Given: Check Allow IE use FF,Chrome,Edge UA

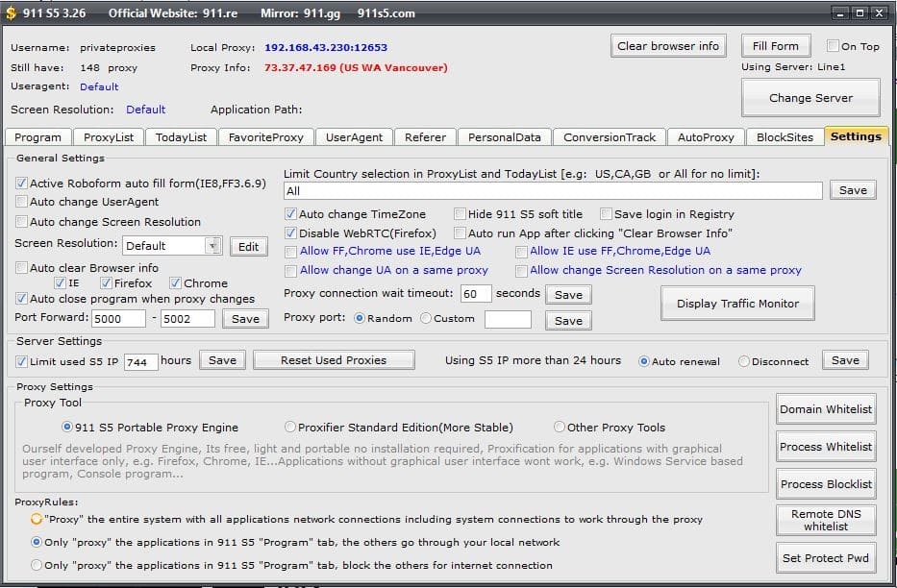Looking at the screenshot, I should pyautogui.click(x=521, y=252).
